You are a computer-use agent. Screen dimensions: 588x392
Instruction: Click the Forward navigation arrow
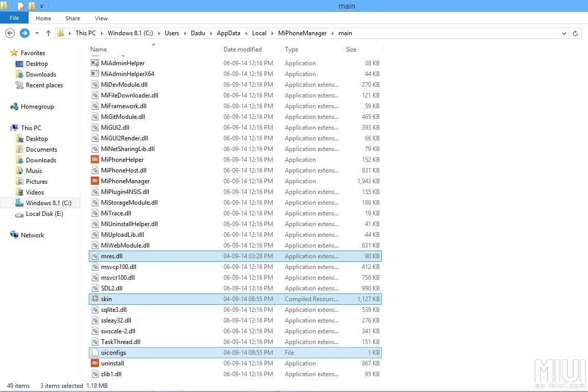(x=24, y=33)
